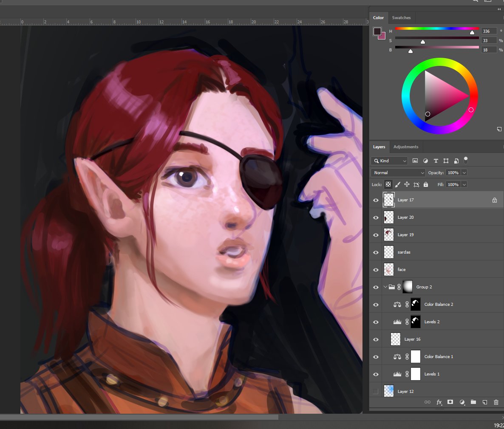504x429 pixels.
Task: Collapse the Group 2 folder
Action: pyautogui.click(x=385, y=287)
